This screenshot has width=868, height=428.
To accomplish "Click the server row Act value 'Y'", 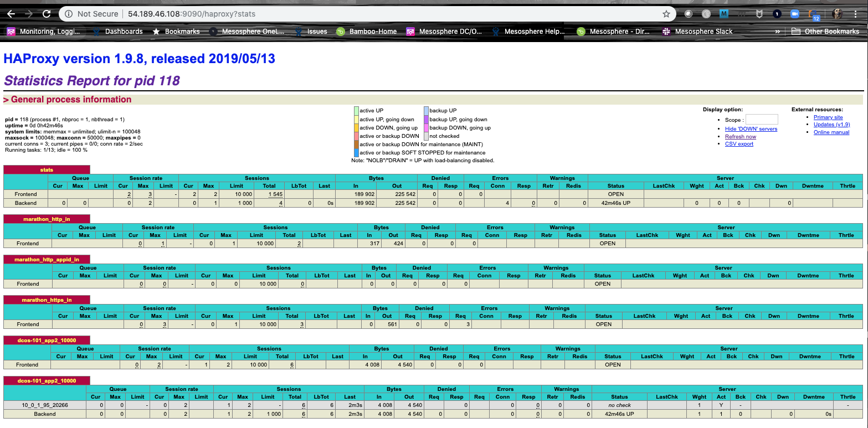I will [721, 405].
